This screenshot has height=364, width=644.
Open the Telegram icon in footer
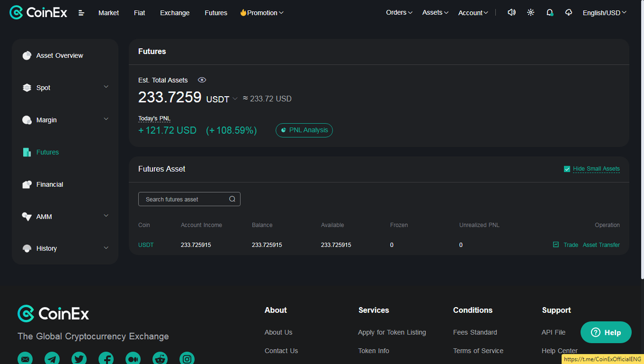pyautogui.click(x=52, y=359)
